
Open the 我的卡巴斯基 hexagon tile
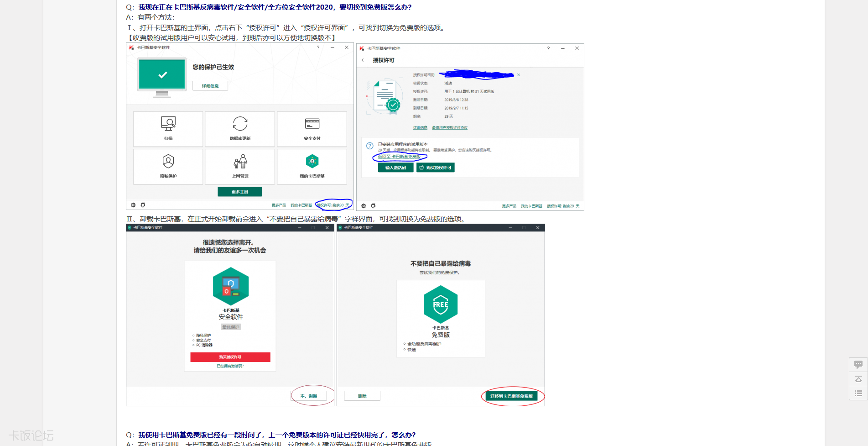coord(312,167)
